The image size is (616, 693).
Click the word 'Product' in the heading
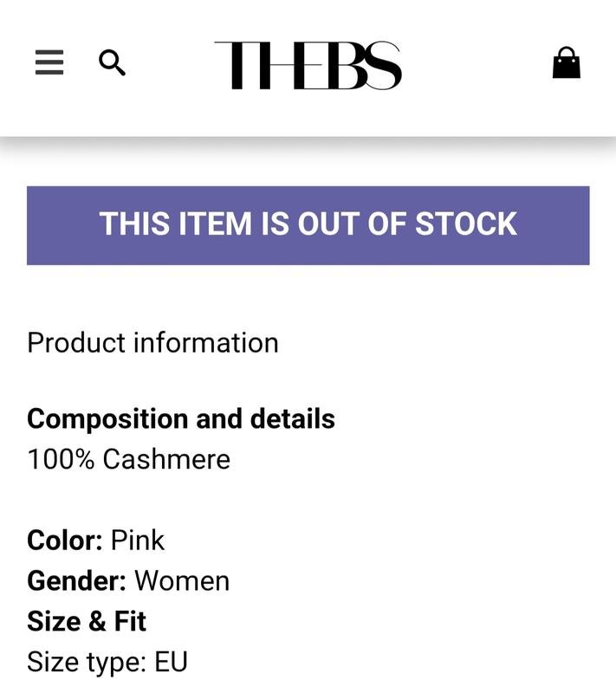(x=76, y=343)
